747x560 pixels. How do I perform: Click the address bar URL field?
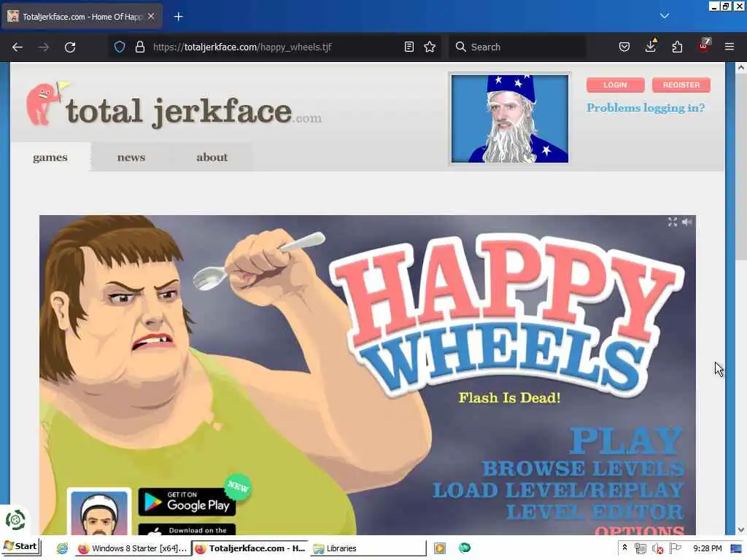click(276, 47)
